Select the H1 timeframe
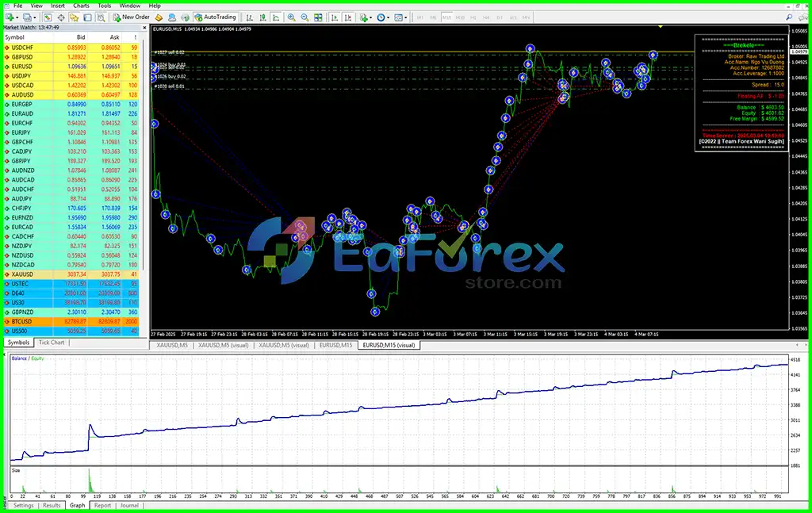The image size is (812, 513). tap(473, 17)
